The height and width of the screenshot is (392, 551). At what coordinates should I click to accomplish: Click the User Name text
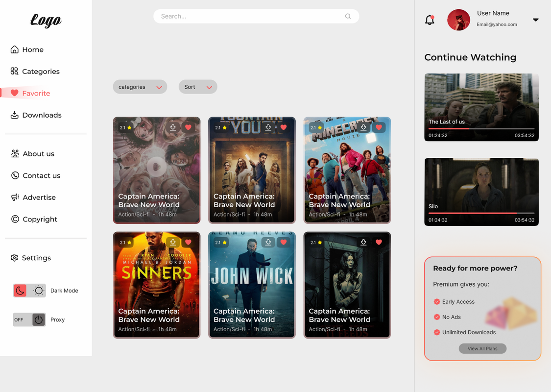tap(493, 13)
